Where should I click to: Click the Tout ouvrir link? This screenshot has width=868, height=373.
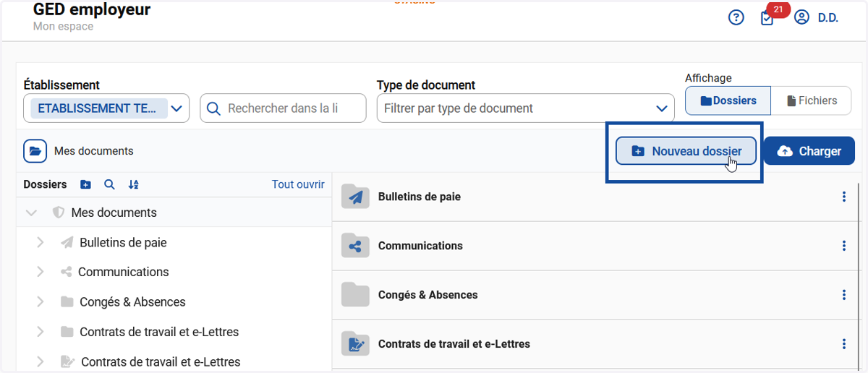click(298, 184)
